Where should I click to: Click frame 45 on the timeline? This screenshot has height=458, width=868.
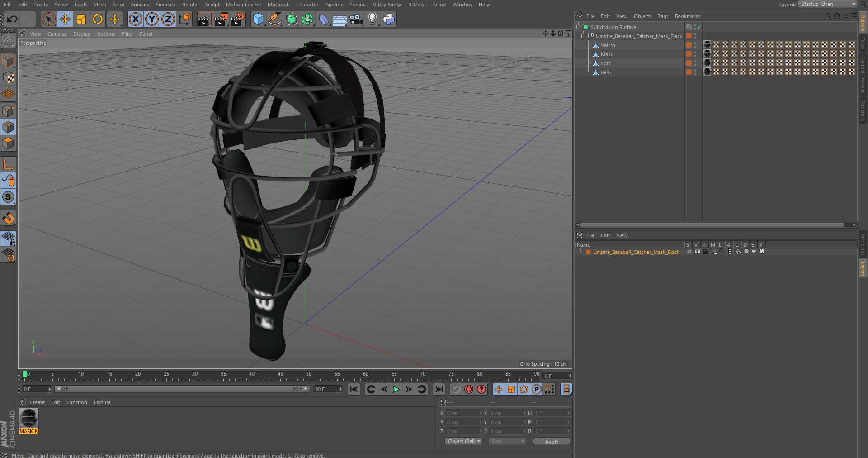click(280, 375)
